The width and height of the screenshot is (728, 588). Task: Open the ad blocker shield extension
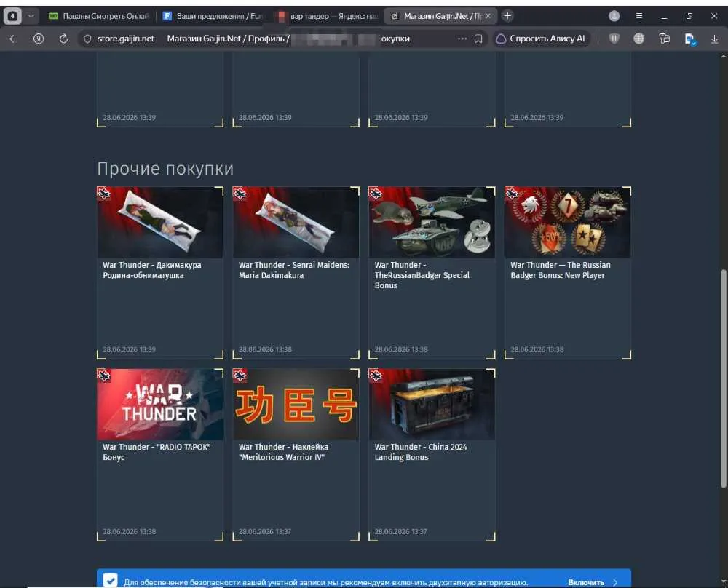(x=614, y=39)
